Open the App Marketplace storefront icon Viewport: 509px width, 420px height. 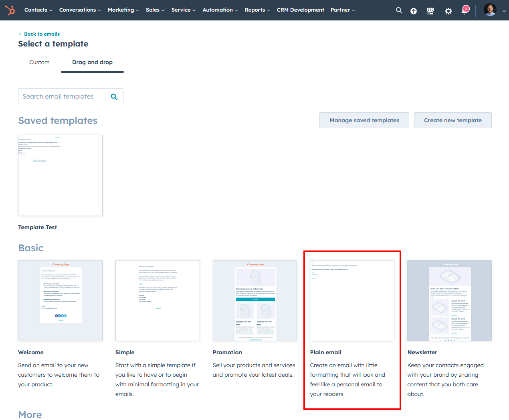(x=430, y=11)
